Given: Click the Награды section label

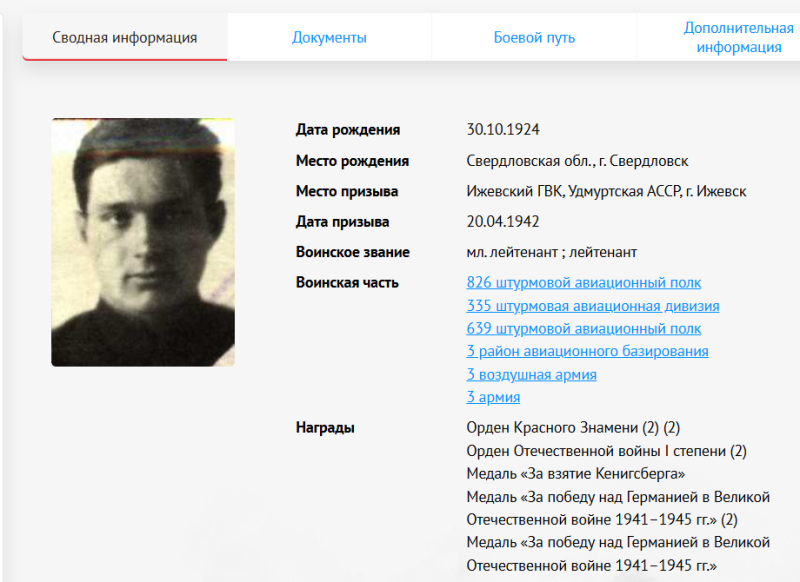Looking at the screenshot, I should (325, 427).
